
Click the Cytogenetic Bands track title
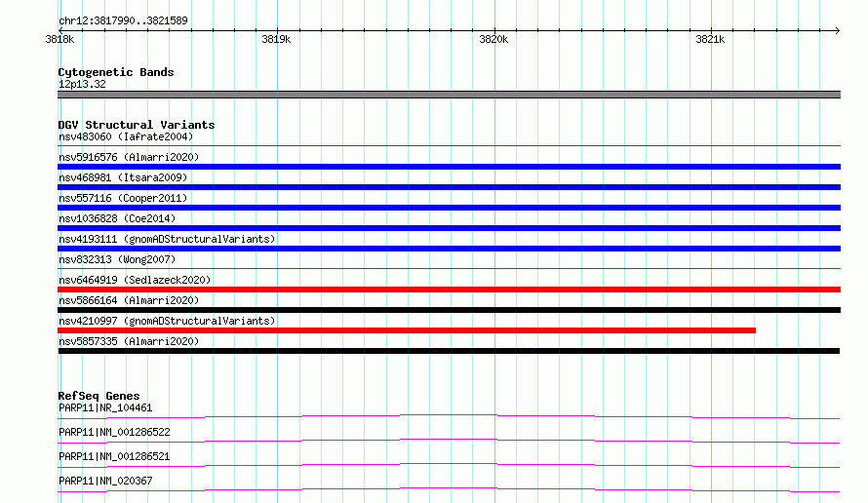click(116, 72)
